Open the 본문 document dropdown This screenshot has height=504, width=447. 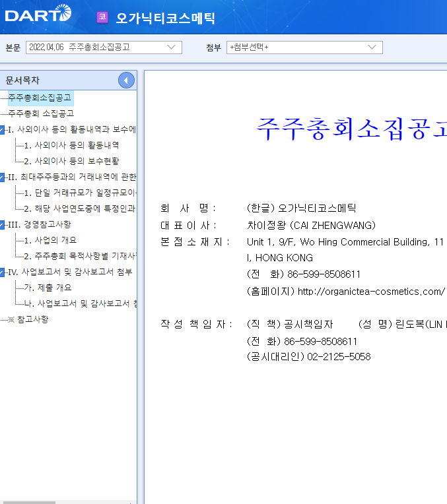coord(104,47)
